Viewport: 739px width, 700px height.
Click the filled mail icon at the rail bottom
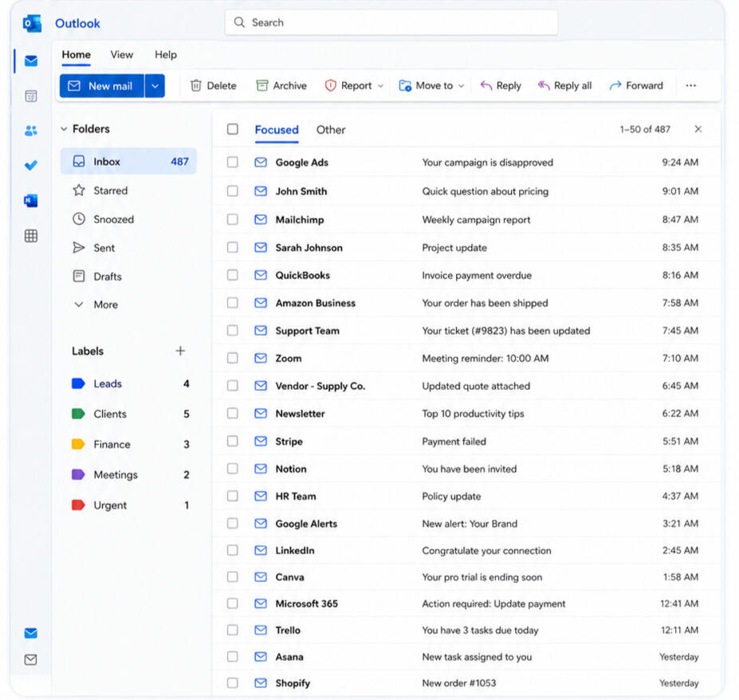31,632
